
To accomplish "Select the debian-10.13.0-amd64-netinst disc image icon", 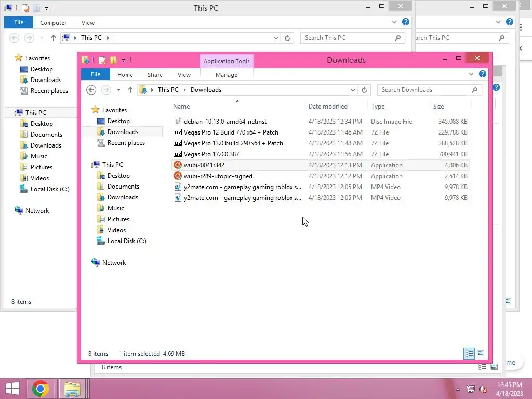I will (178, 121).
